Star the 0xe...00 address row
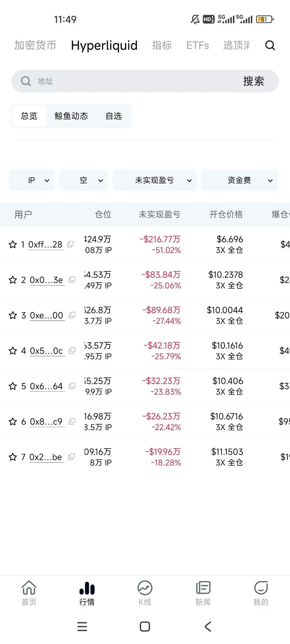 click(x=13, y=315)
